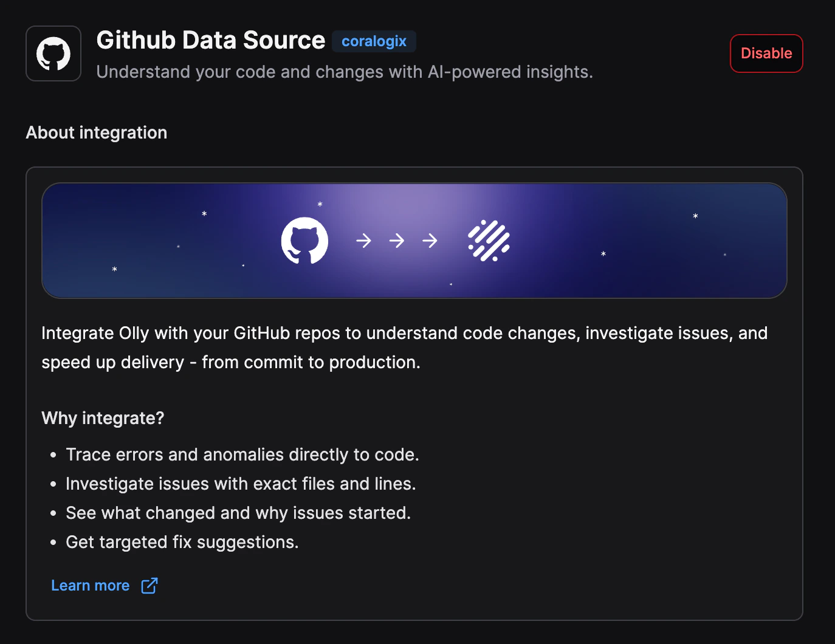Select the bullet about why issues started

pyautogui.click(x=238, y=513)
